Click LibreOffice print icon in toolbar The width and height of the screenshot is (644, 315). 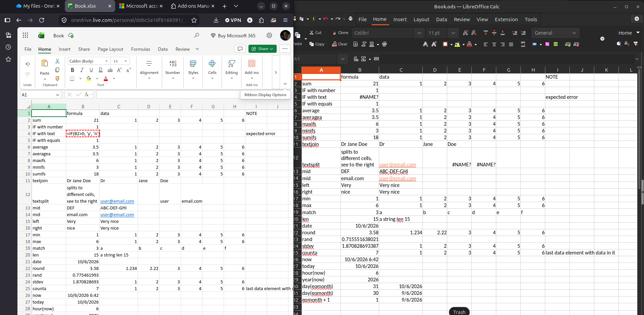[351, 19]
